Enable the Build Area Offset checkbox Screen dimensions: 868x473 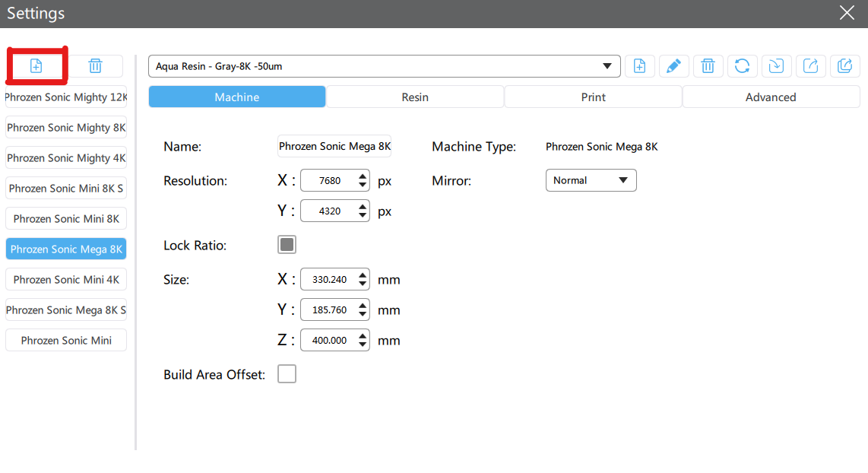[x=287, y=374]
